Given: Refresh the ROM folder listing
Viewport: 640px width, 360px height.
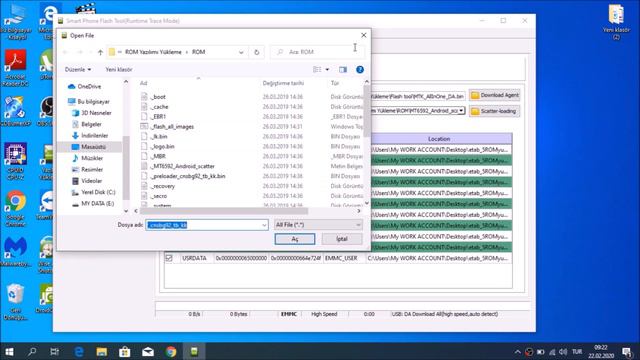Looking at the screenshot, I should [256, 52].
